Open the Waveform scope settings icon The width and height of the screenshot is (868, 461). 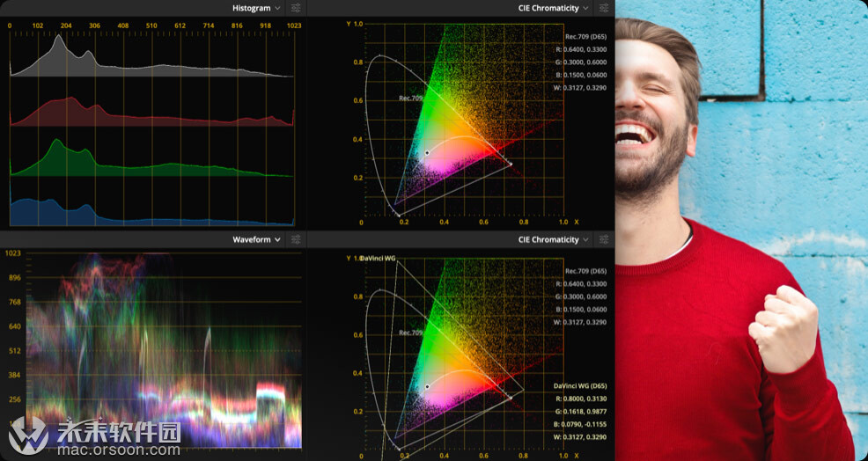click(296, 239)
